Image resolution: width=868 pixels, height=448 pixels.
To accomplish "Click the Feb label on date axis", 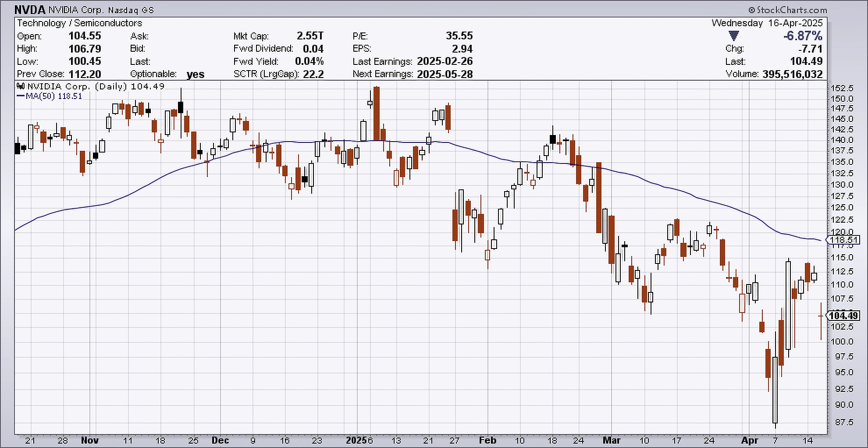I will click(487, 441).
